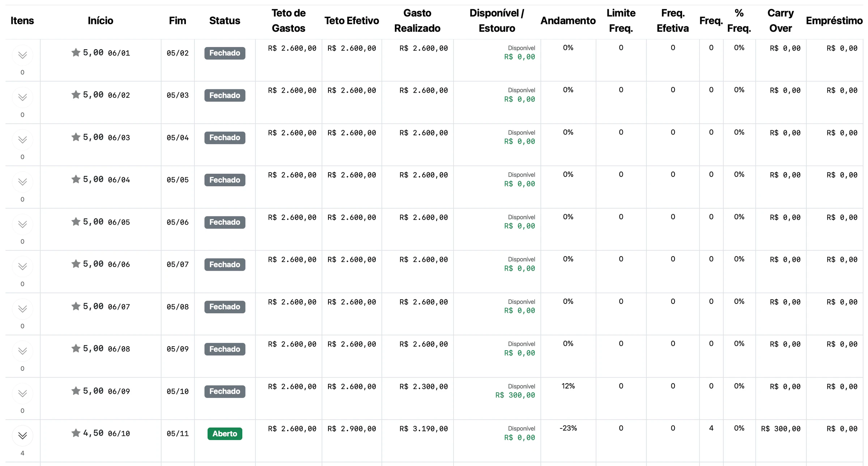Expand items for the 06/08 row
868x466 pixels.
(22, 351)
